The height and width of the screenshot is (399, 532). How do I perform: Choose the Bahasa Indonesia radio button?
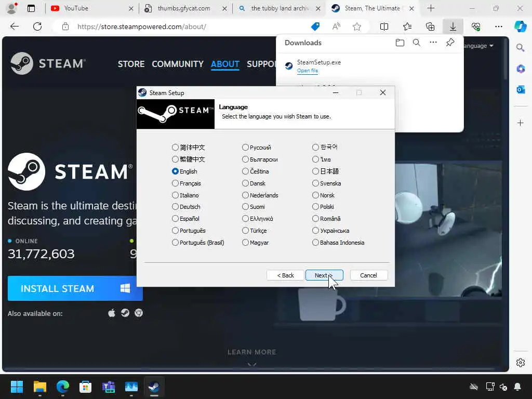click(x=315, y=242)
